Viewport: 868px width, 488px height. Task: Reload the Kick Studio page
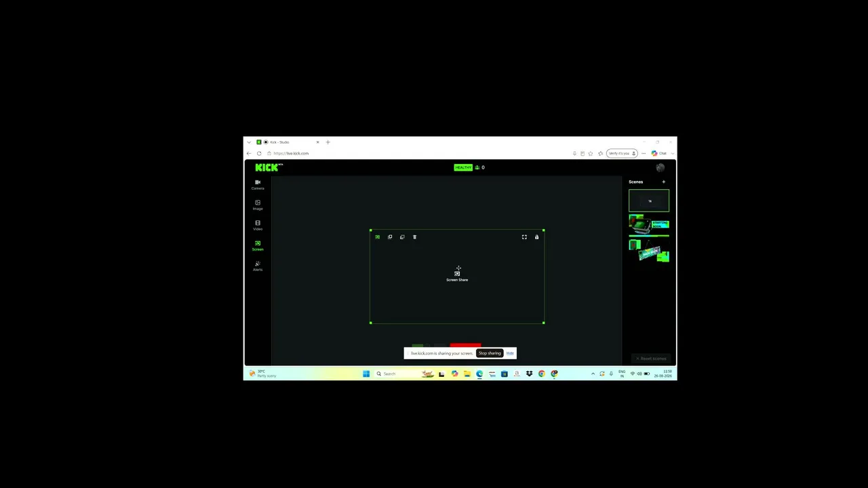click(259, 153)
